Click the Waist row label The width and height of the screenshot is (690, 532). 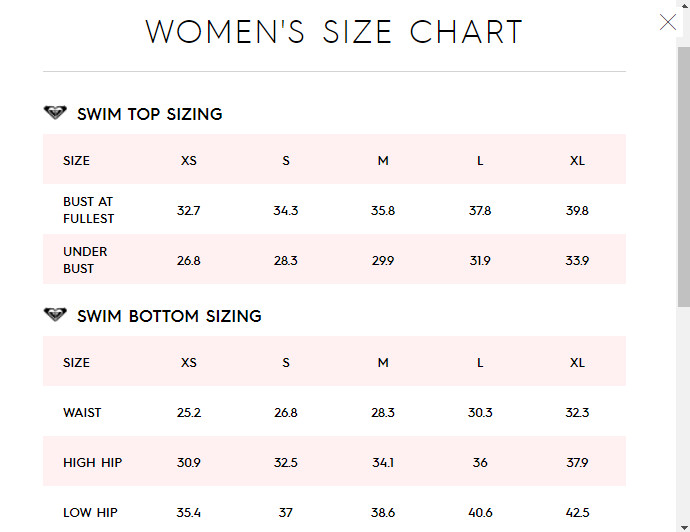tap(82, 412)
